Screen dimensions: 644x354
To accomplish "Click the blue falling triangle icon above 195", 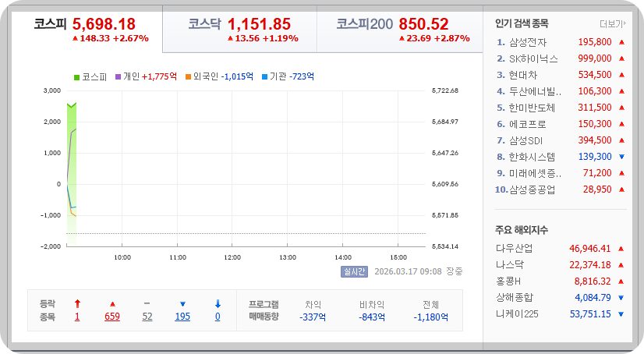I will (182, 304).
